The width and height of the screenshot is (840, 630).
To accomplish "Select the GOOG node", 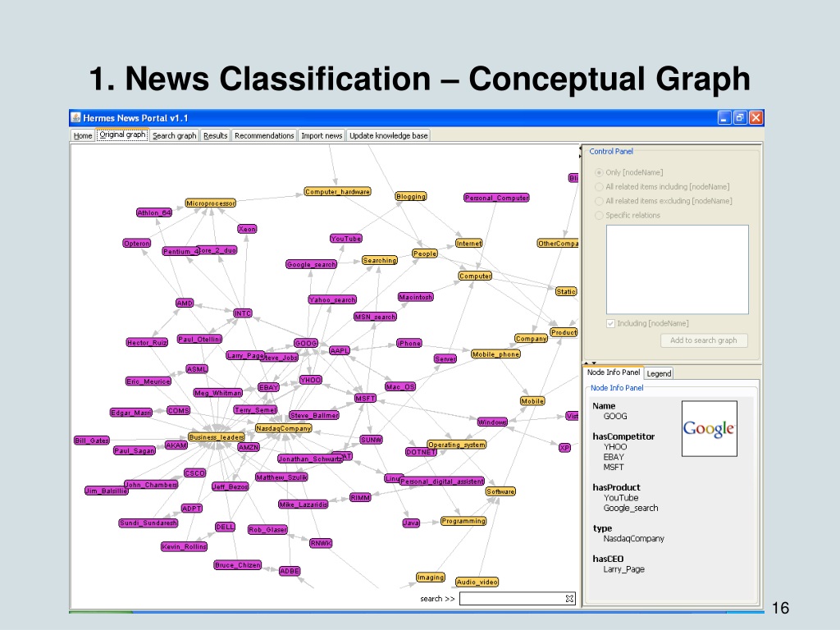I will coord(306,344).
